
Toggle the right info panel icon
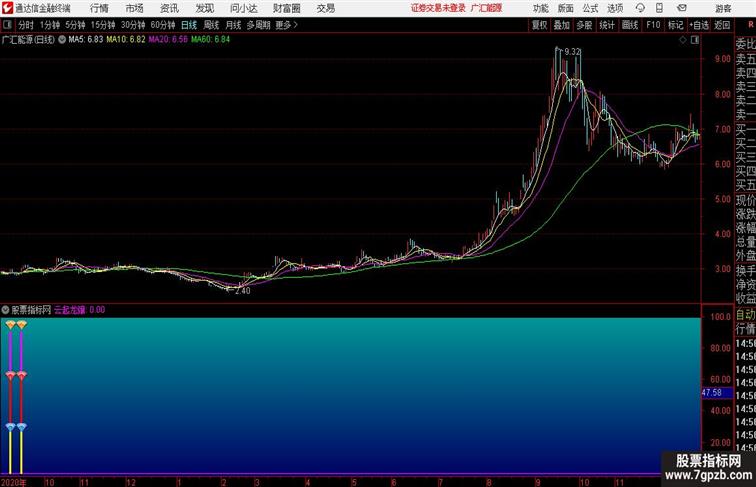point(695,40)
